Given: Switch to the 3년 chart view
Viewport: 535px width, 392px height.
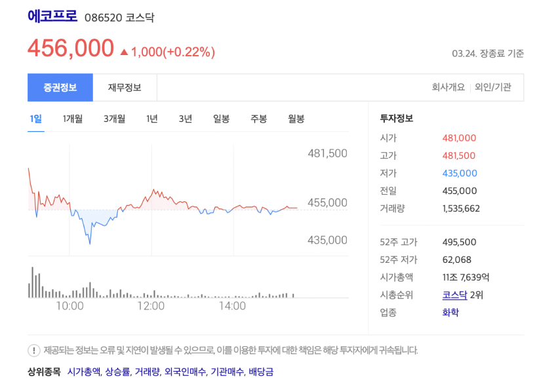Looking at the screenshot, I should (186, 118).
